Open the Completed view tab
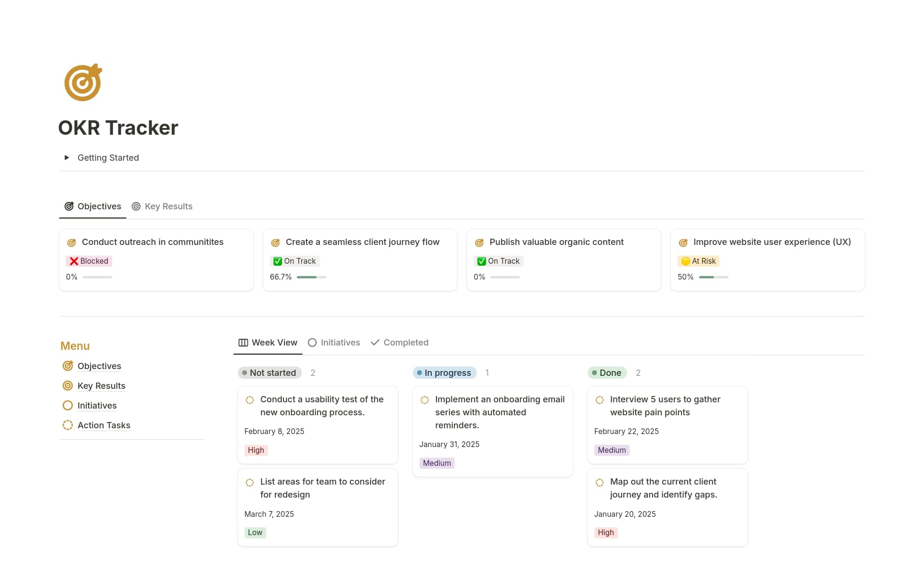 [406, 342]
